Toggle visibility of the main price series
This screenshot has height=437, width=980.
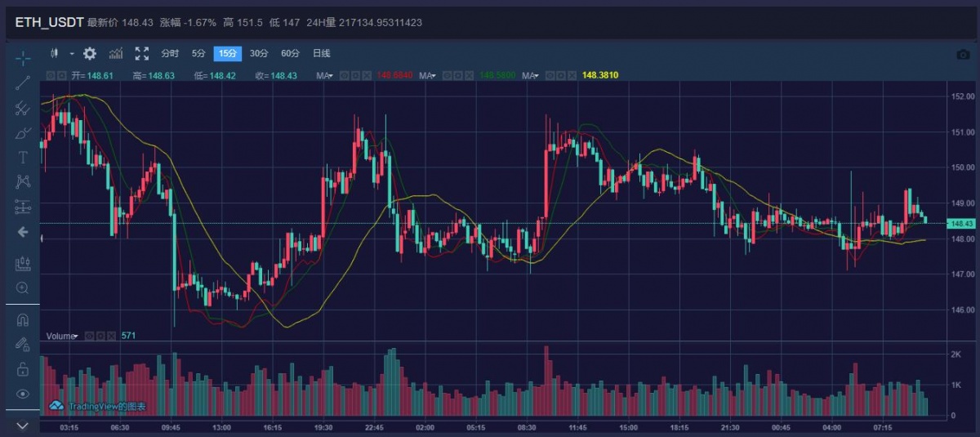click(50, 75)
